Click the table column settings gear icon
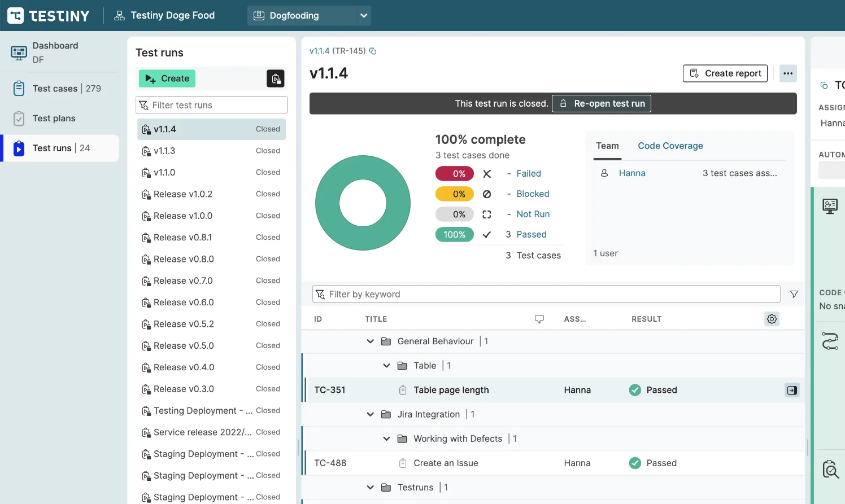Viewport: 845px width, 504px height. point(772,319)
